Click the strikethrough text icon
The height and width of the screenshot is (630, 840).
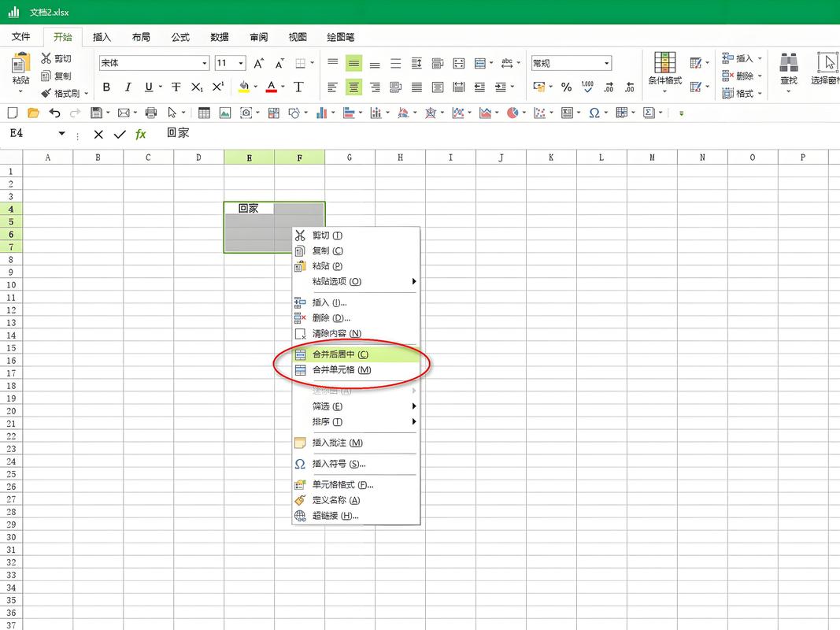coord(176,87)
